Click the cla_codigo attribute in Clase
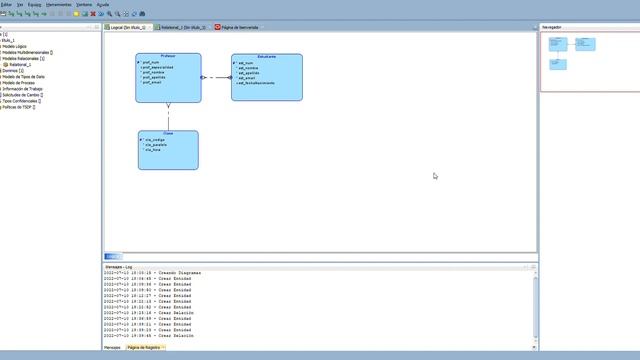The height and width of the screenshot is (360, 640). [155, 140]
